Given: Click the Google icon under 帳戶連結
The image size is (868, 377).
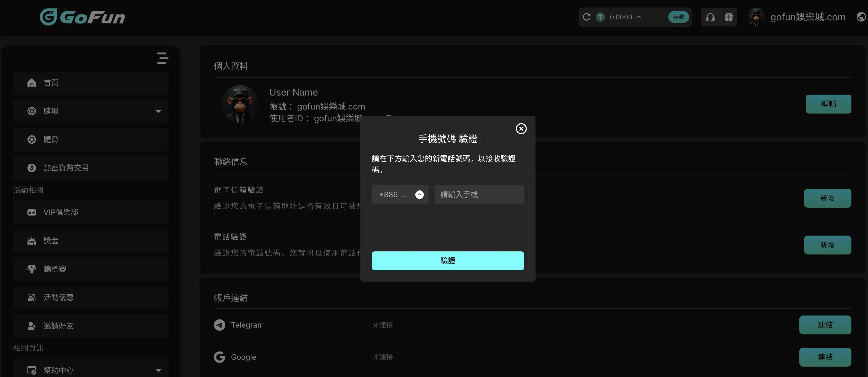Looking at the screenshot, I should click(219, 357).
